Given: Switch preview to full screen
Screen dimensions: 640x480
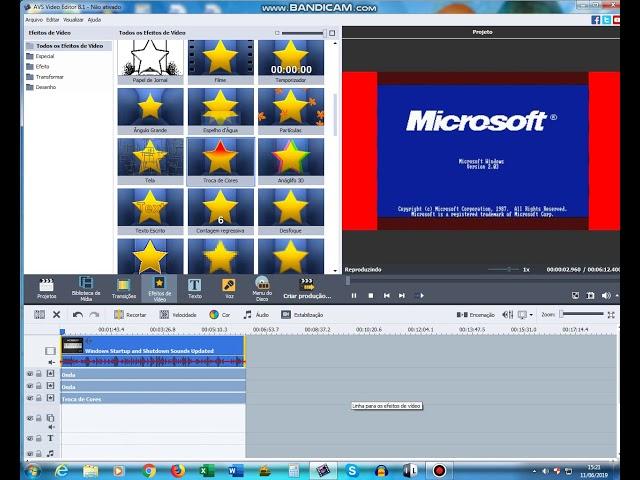Looking at the screenshot, I should [x=575, y=296].
